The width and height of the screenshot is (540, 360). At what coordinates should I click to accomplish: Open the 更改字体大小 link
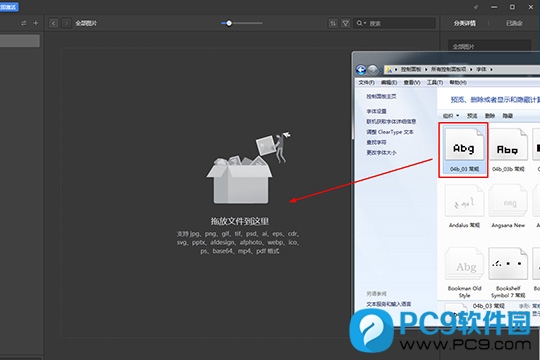tap(381, 153)
